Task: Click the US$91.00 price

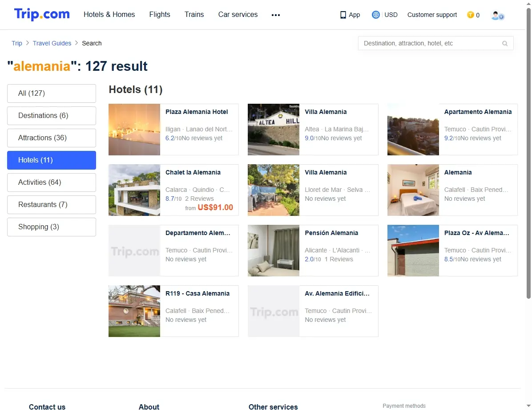Action: tap(215, 207)
